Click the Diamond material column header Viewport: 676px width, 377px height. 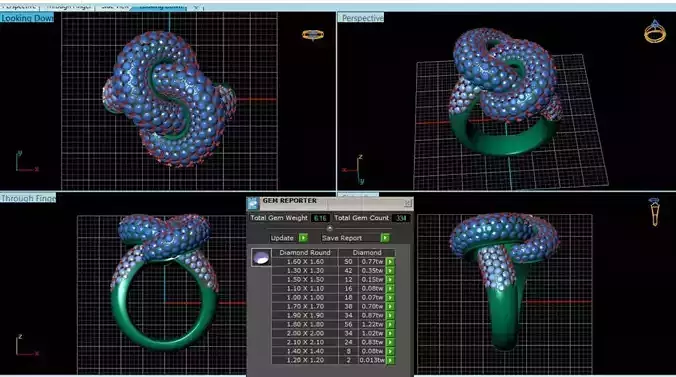coord(367,253)
